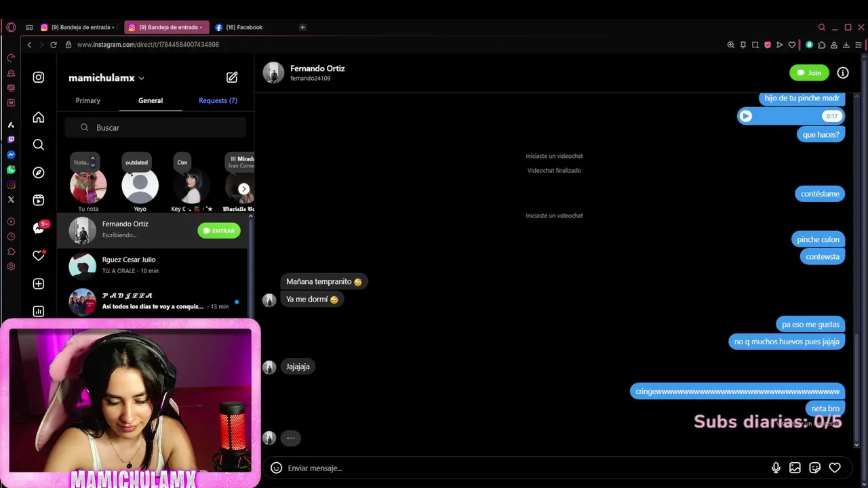Click zoom magnifier icon in address bar
The image size is (868, 488).
click(731, 45)
